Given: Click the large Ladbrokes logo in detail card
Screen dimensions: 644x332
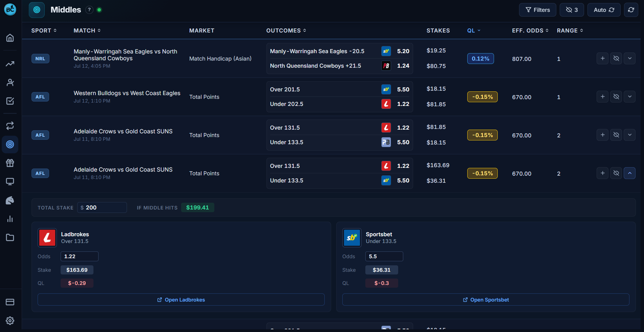Looking at the screenshot, I should 47,238.
